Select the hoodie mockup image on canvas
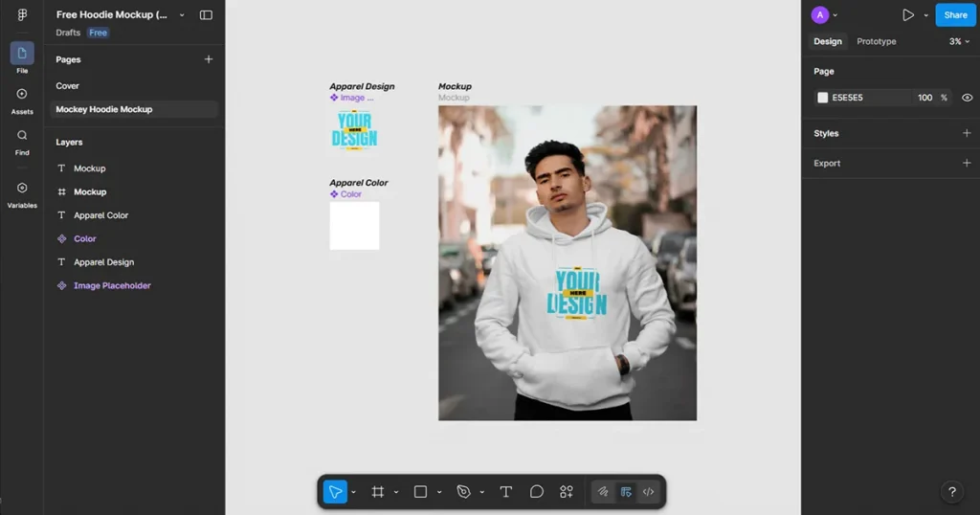980x515 pixels. point(568,263)
